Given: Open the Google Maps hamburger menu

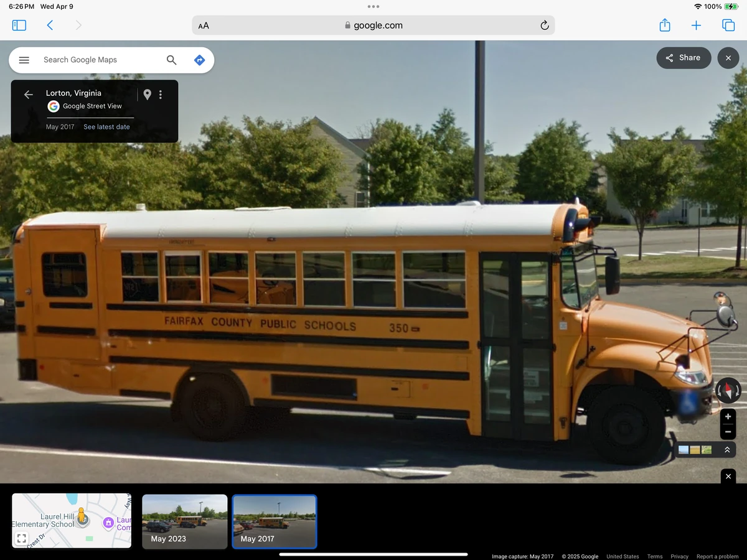Looking at the screenshot, I should [24, 60].
